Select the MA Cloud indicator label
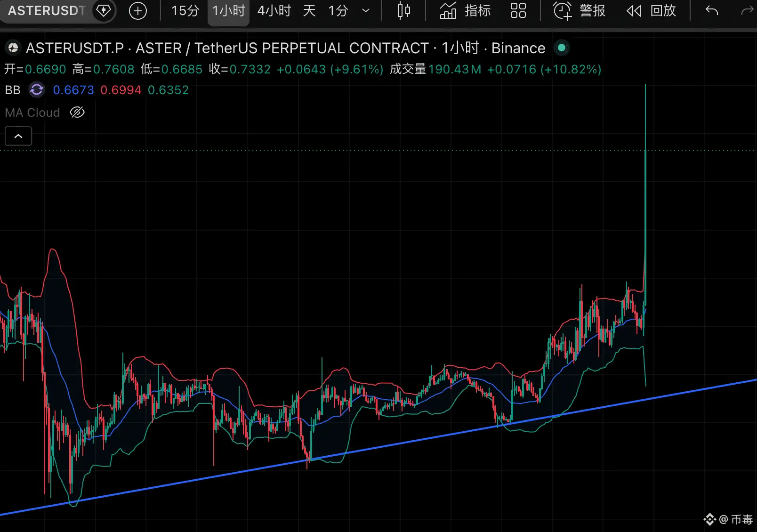Screen dimensions: 757x532 (32, 113)
